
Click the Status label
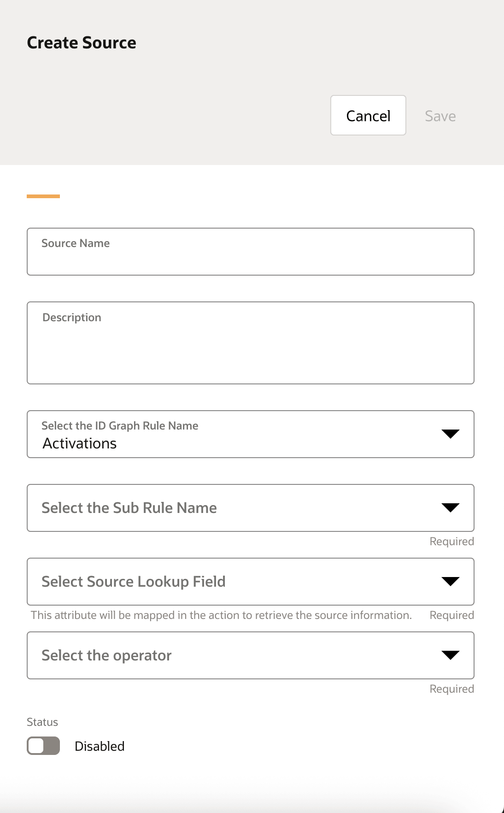click(x=42, y=722)
